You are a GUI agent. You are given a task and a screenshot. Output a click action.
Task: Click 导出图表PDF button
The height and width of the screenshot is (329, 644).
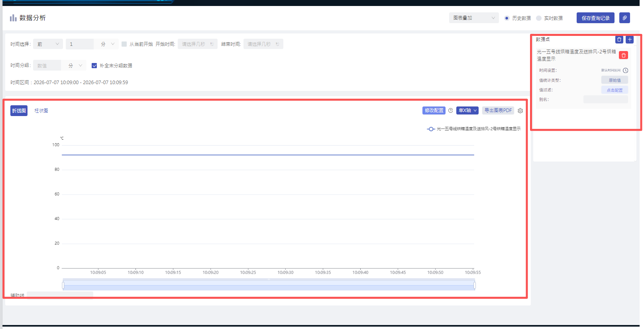click(498, 110)
